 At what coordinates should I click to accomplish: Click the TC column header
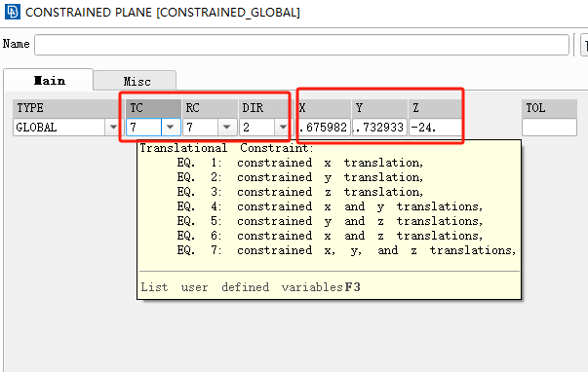(x=153, y=108)
